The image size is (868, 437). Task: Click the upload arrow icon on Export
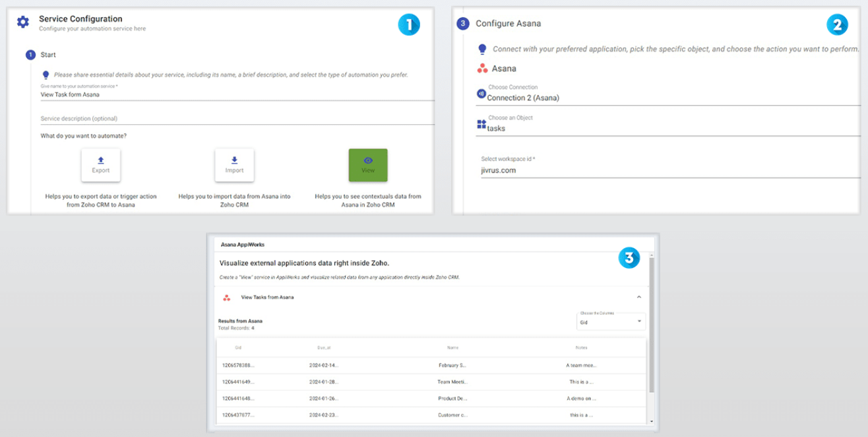[101, 160]
